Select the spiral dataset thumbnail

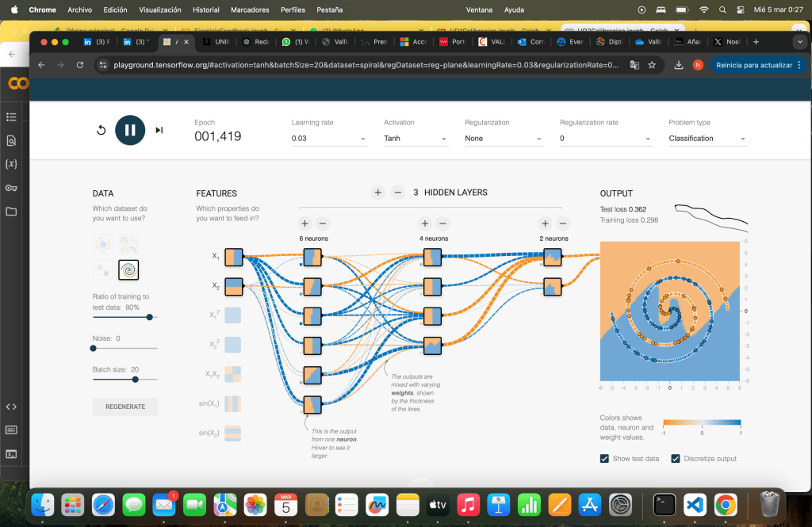tap(128, 270)
